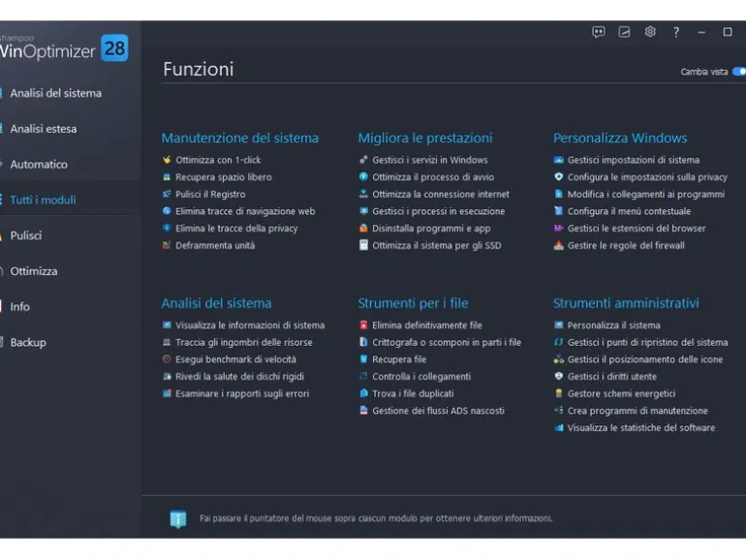Select Automatico in the sidebar
Image resolution: width=746 pixels, height=560 pixels.
point(39,165)
